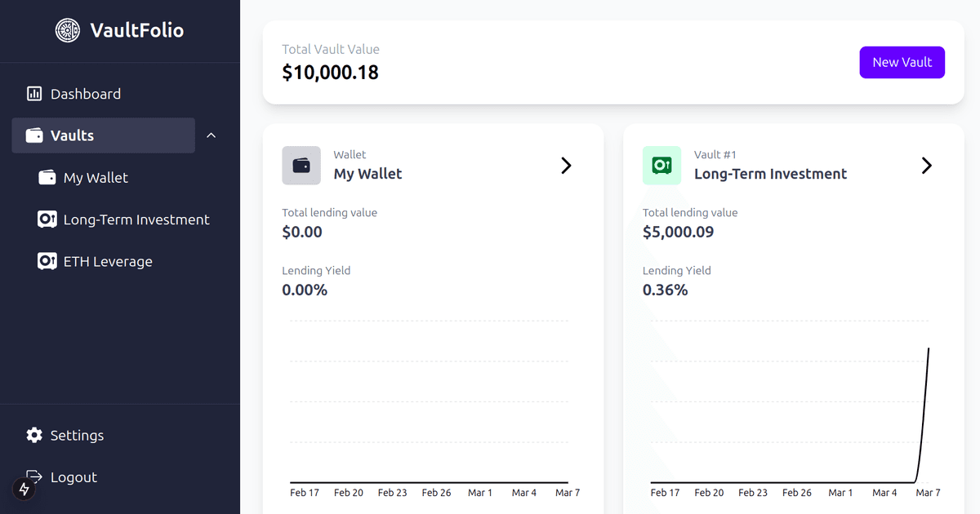
Task: Click the Total Vault Value label
Action: (331, 49)
